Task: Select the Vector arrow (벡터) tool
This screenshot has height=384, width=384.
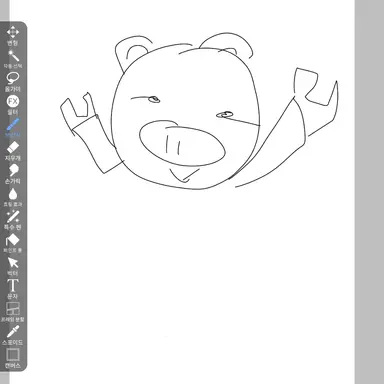Action: pyautogui.click(x=13, y=266)
